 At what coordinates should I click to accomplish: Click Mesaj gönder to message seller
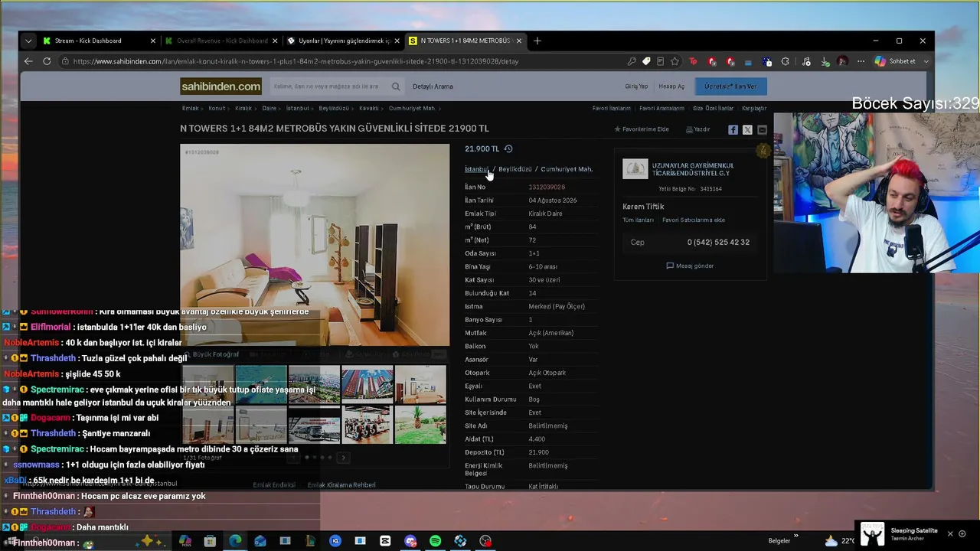tap(690, 266)
